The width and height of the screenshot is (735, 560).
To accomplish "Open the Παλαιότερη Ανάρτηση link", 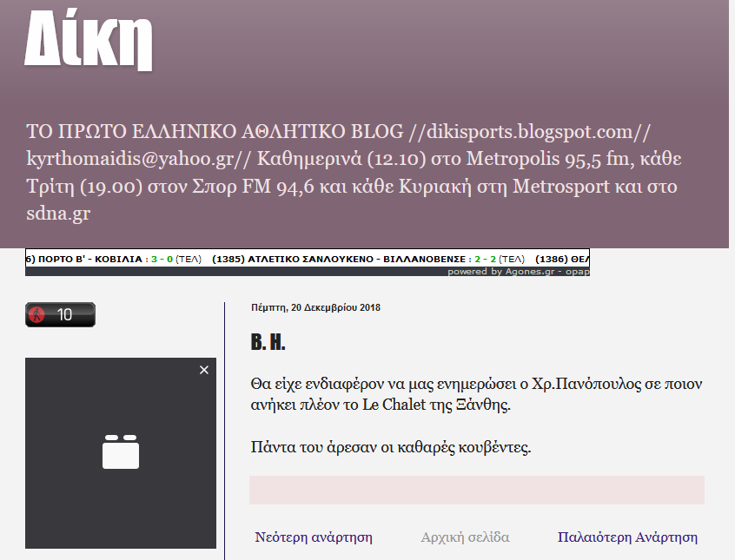I will click(x=627, y=537).
